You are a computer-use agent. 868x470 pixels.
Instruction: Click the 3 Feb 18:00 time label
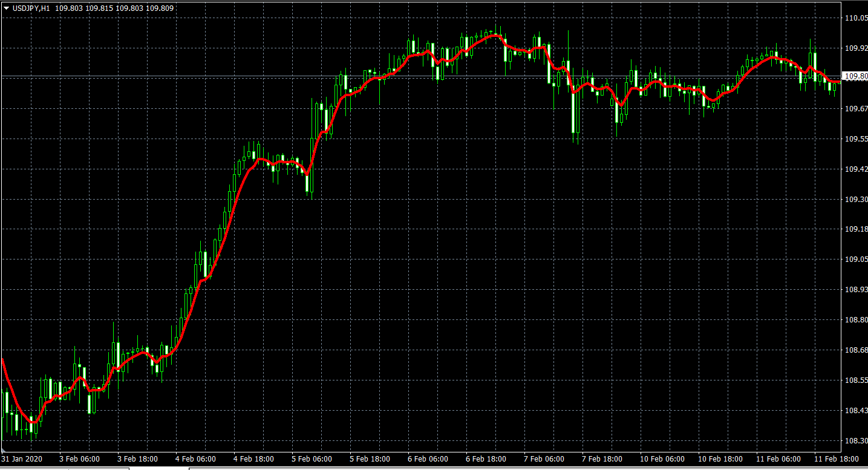(137, 459)
